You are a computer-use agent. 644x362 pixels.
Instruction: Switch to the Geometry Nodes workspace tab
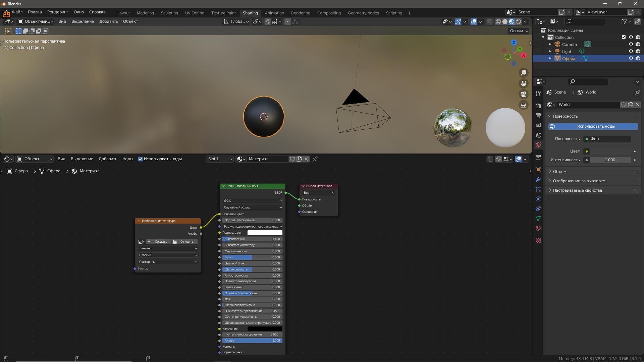coord(363,13)
